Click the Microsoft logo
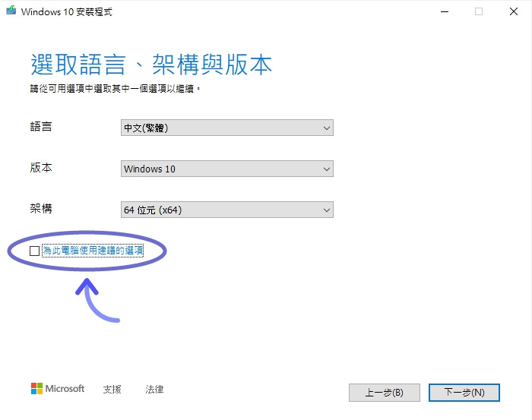 58,388
